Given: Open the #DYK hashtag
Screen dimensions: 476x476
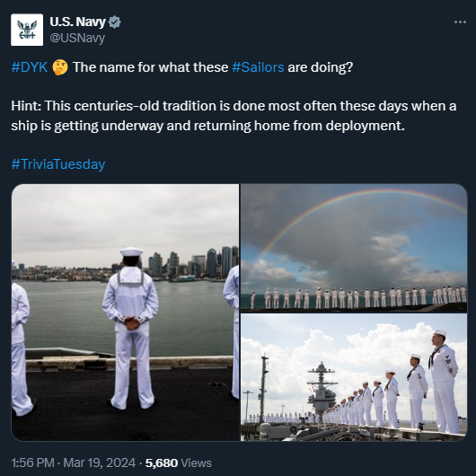Looking at the screenshot, I should click(x=30, y=67).
